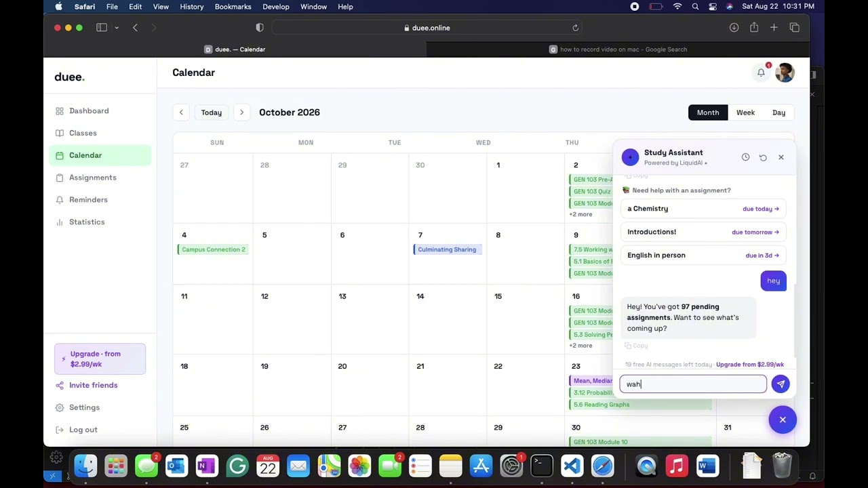Switch calendar to Month view
The width and height of the screenshot is (868, 488).
coord(707,113)
